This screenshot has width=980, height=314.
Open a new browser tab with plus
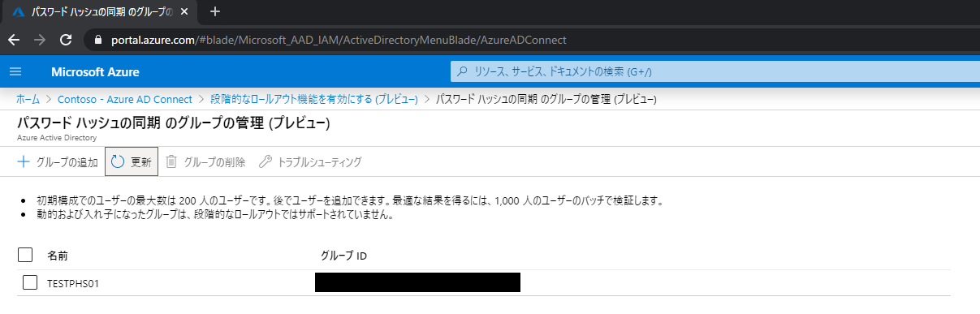pos(215,11)
